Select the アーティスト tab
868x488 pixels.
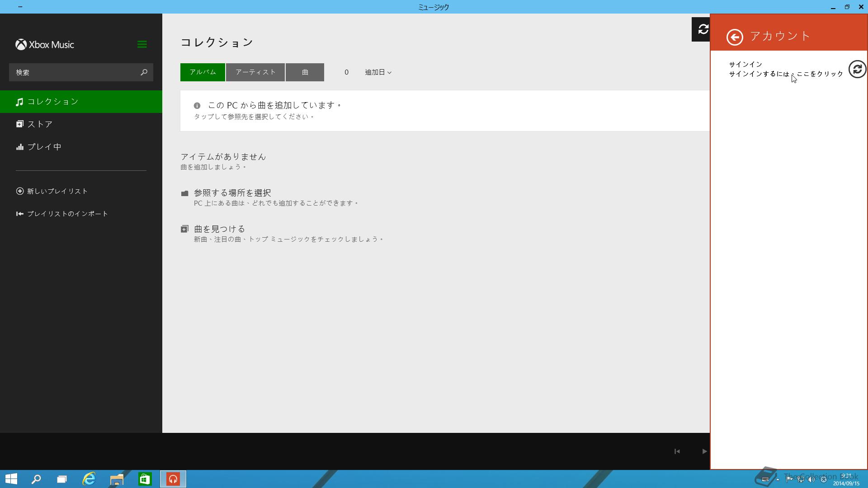pyautogui.click(x=255, y=72)
